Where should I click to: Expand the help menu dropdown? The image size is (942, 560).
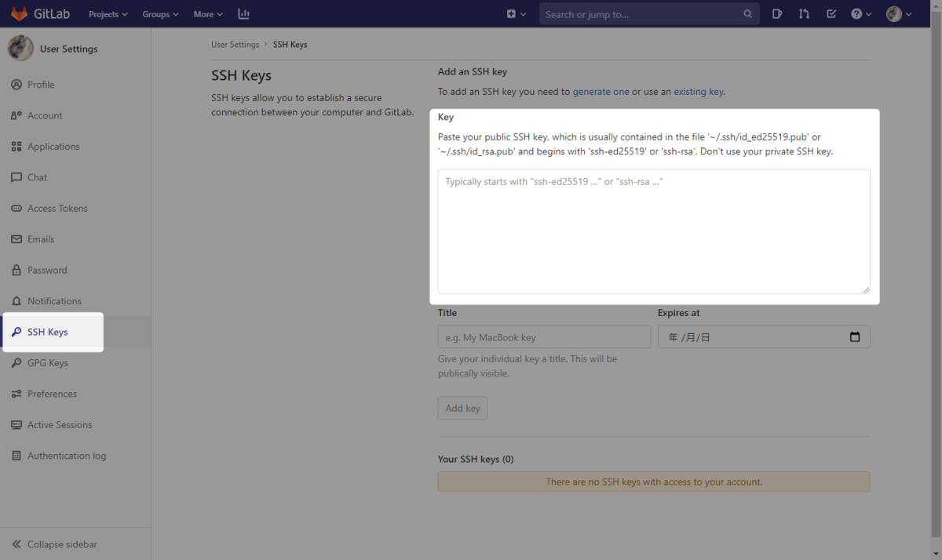860,13
